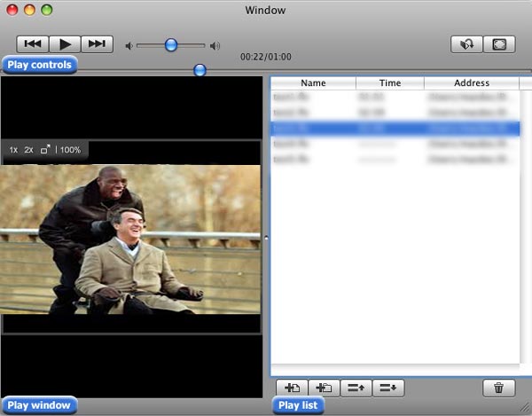Image resolution: width=532 pixels, height=416 pixels.
Task: Click the volume slider knob
Action: (171, 44)
